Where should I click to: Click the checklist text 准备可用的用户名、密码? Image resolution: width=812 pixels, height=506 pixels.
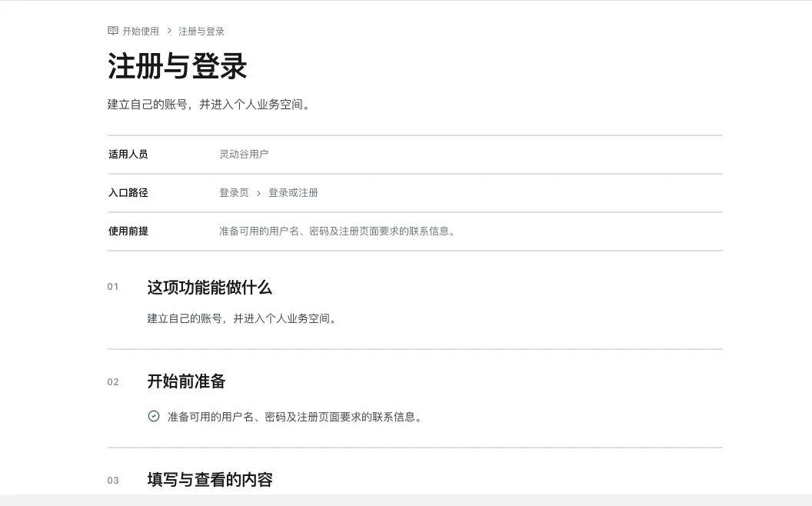295,417
